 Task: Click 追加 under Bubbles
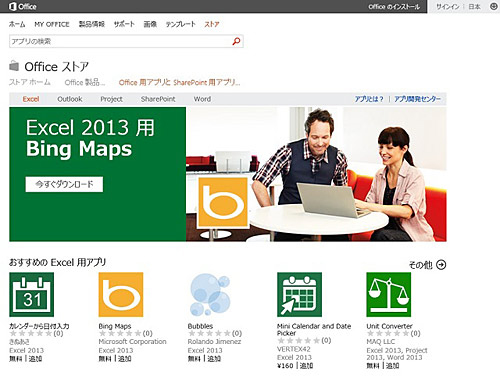pos(214,359)
